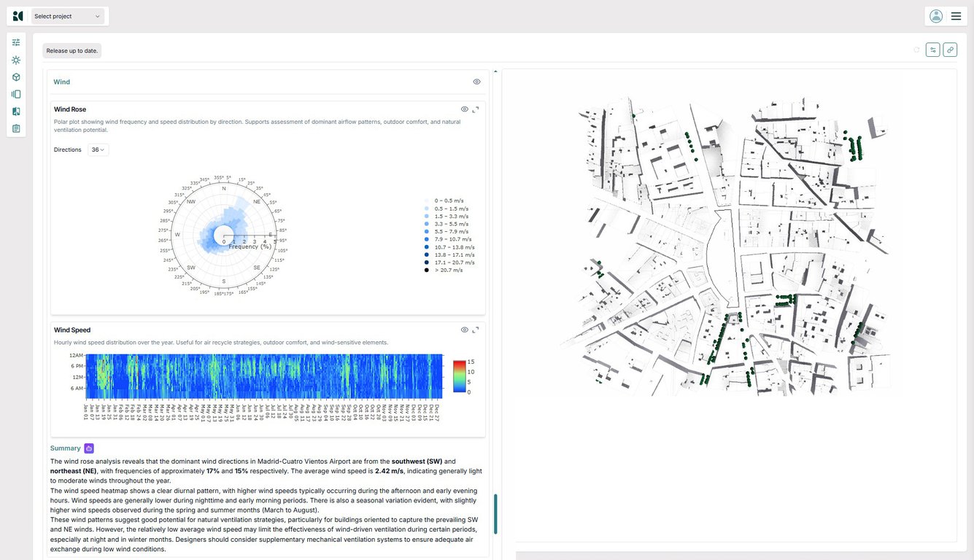Maximize the Wind Speed heatmap panel
This screenshot has width=974, height=560.
point(476,330)
